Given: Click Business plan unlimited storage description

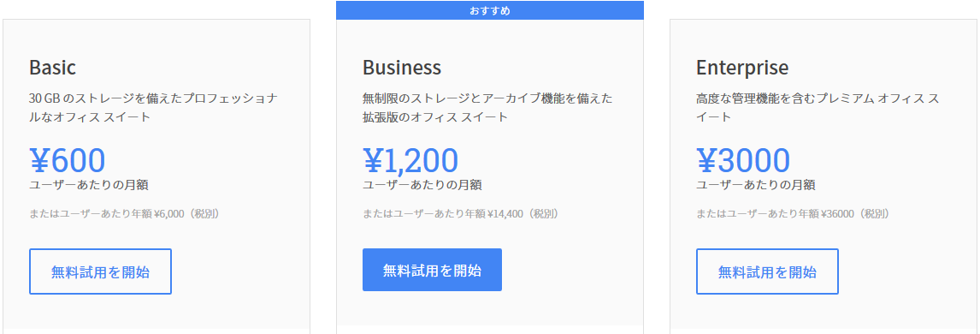Looking at the screenshot, I should tap(487, 108).
